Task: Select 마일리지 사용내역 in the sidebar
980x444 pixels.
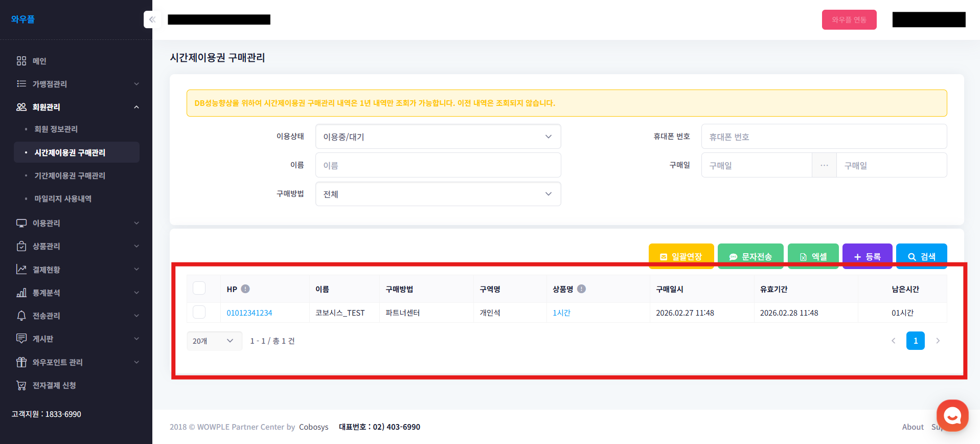Action: click(x=63, y=198)
